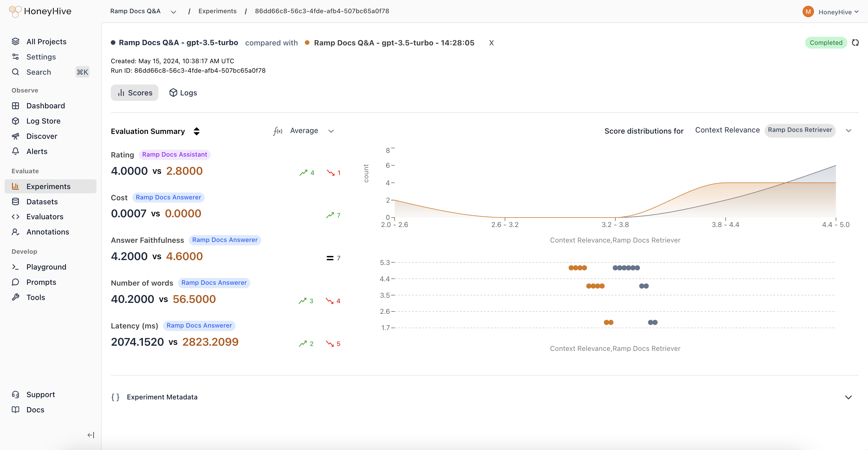Remove compared experiment with the X

coord(491,43)
